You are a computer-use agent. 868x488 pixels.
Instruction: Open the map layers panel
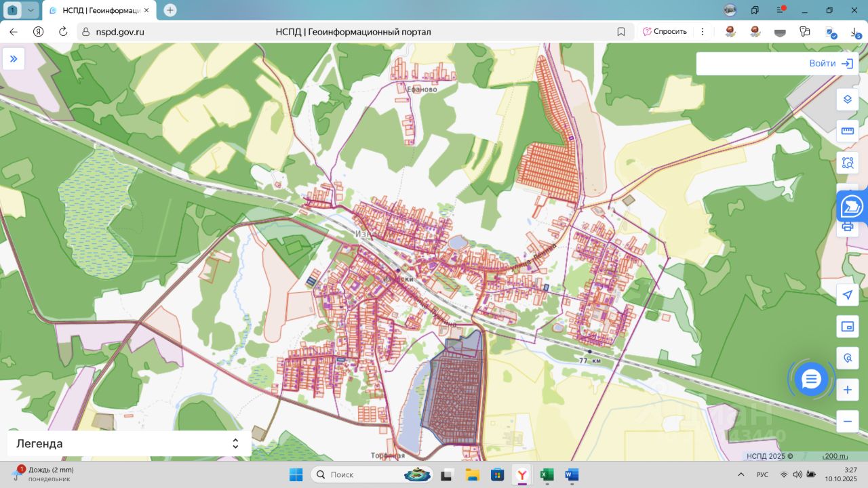pyautogui.click(x=847, y=100)
